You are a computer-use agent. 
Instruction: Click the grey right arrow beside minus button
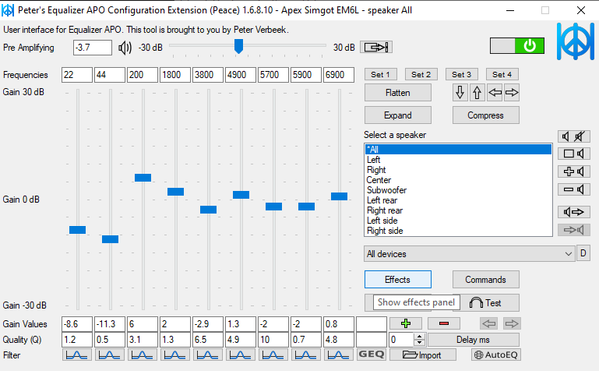pos(512,324)
